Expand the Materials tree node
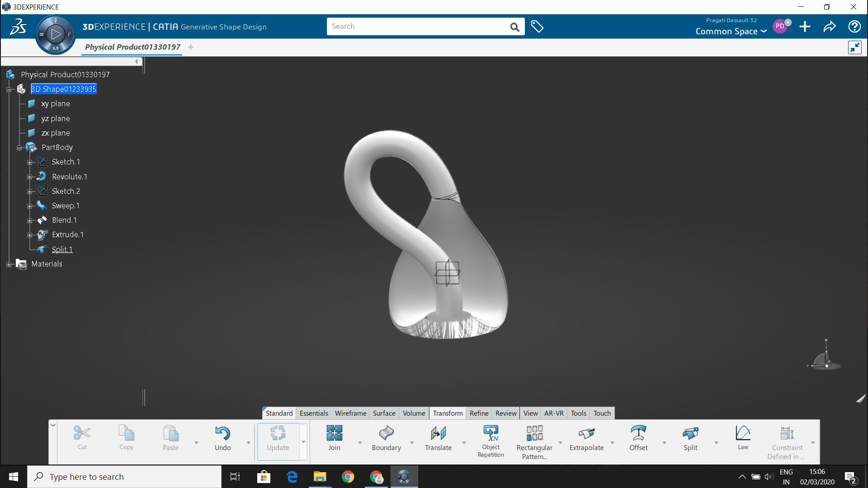The height and width of the screenshot is (488, 868). coord(9,264)
